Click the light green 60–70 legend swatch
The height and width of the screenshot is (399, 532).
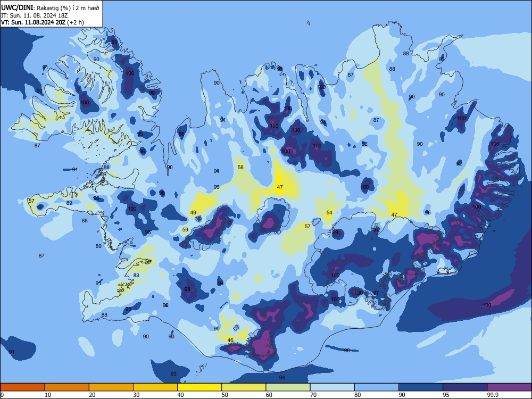pos(288,387)
